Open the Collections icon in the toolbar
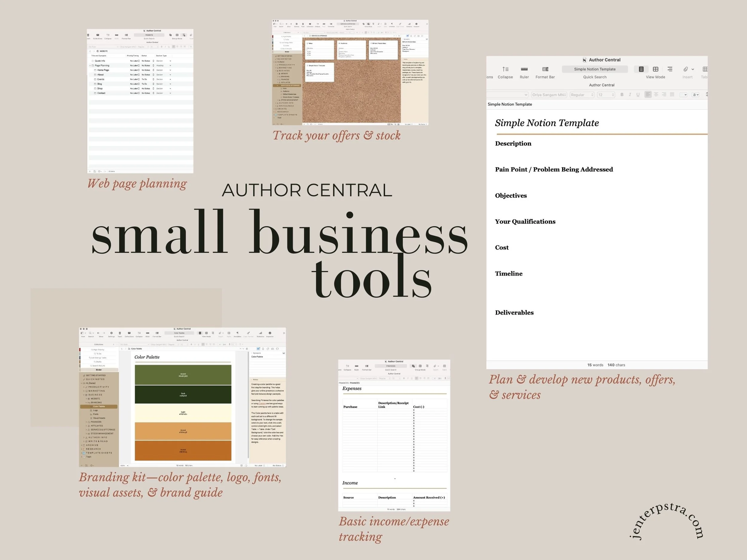This screenshot has height=560, width=747. tap(129, 333)
